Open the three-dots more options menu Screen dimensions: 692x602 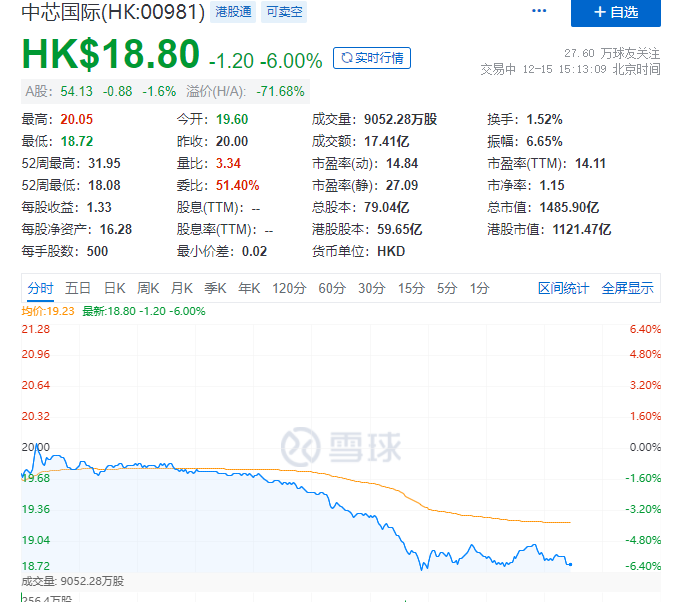coord(539,11)
